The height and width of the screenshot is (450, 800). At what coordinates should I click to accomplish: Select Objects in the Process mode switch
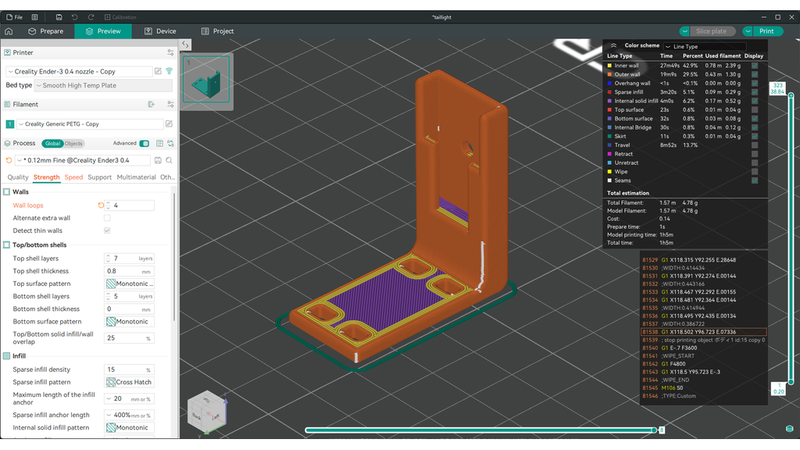(x=74, y=143)
